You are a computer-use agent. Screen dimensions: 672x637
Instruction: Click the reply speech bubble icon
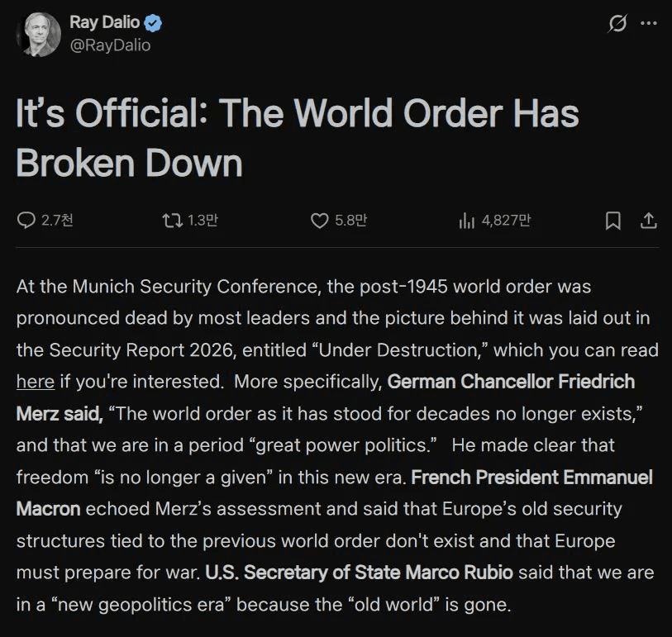[x=26, y=221]
